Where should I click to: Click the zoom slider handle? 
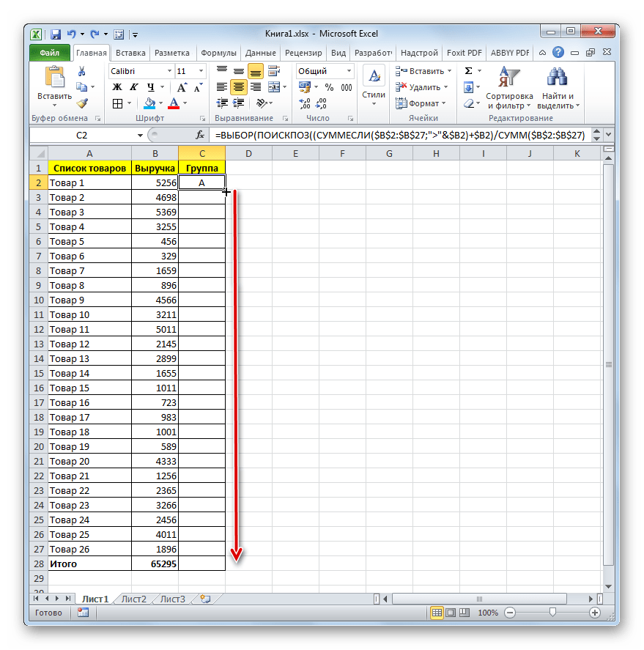click(552, 613)
